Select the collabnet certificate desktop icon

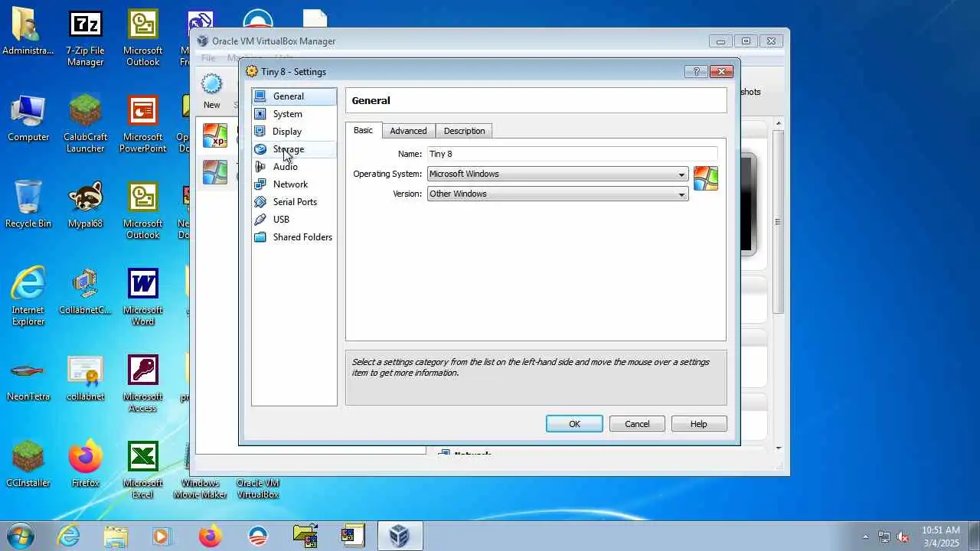tap(85, 379)
